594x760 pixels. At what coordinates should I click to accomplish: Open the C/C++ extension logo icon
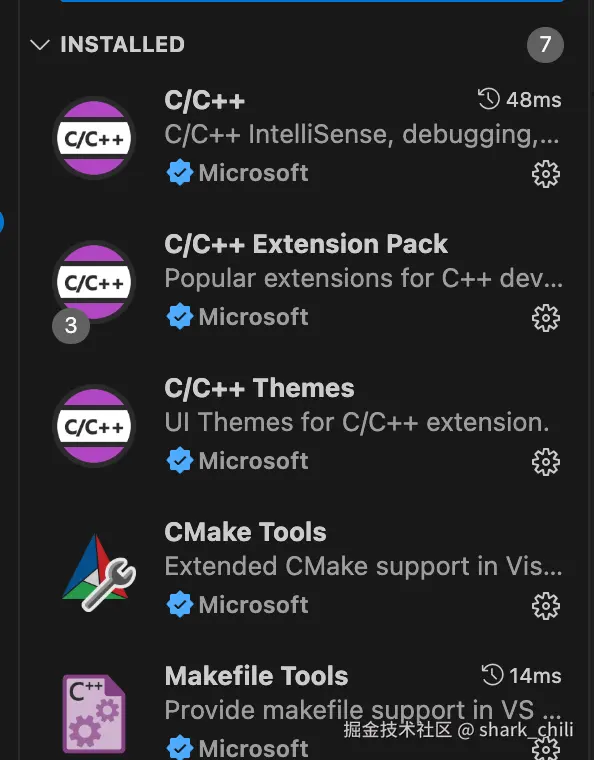point(94,138)
